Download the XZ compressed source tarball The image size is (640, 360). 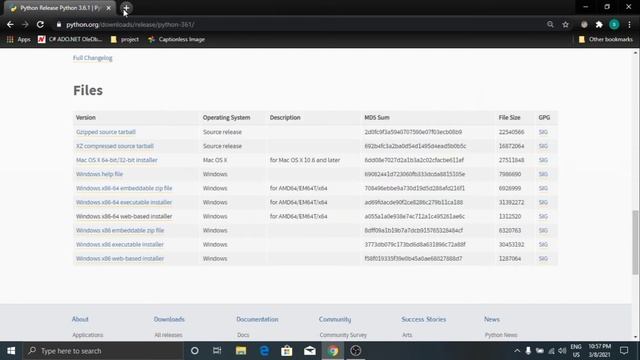pyautogui.click(x=115, y=146)
